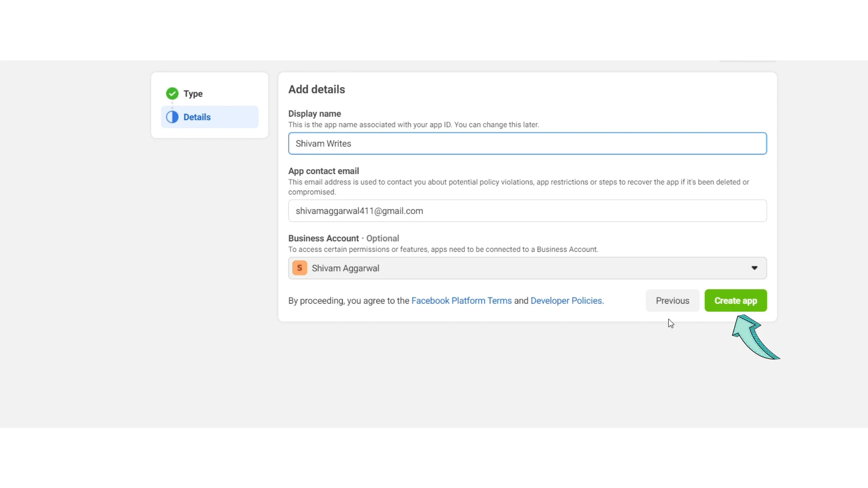Click the Add details heading
Viewport: 868px width, 488px height.
[316, 89]
